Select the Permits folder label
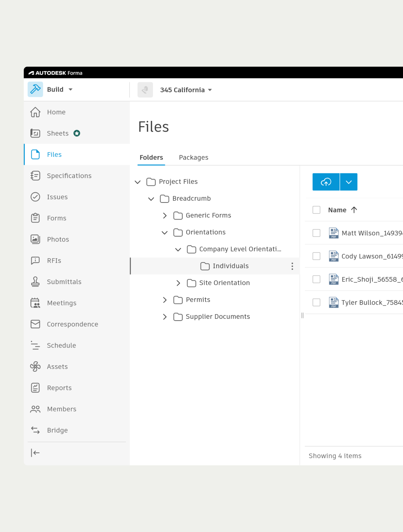Screen dimensions: 403x532 pos(198,300)
